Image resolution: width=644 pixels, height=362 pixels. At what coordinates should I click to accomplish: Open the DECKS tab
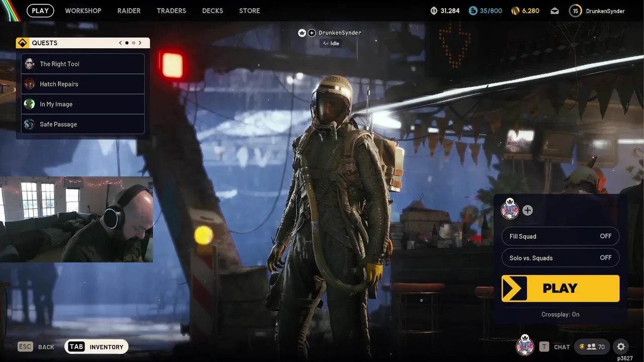(212, 11)
